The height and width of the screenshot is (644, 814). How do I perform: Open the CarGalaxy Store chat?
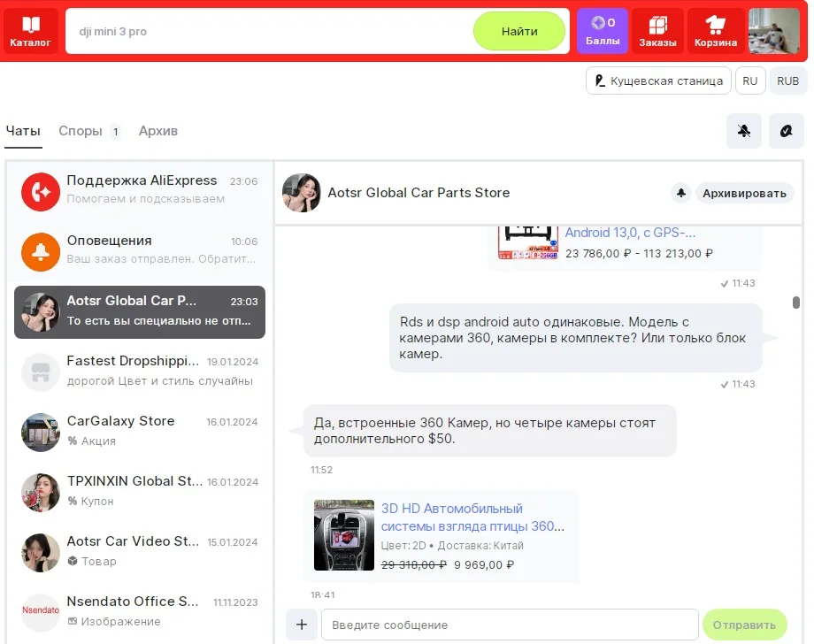pos(140,433)
